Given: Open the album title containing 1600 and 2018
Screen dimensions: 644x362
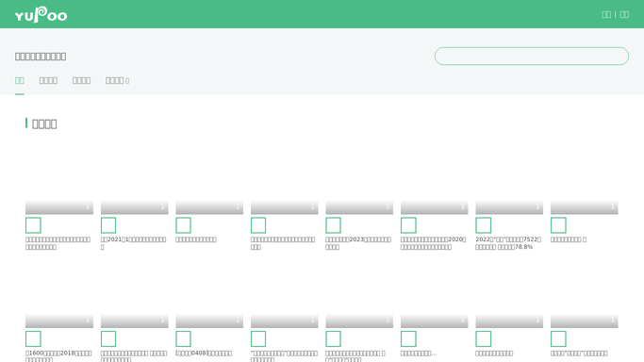Looking at the screenshot, I should pos(58,355).
